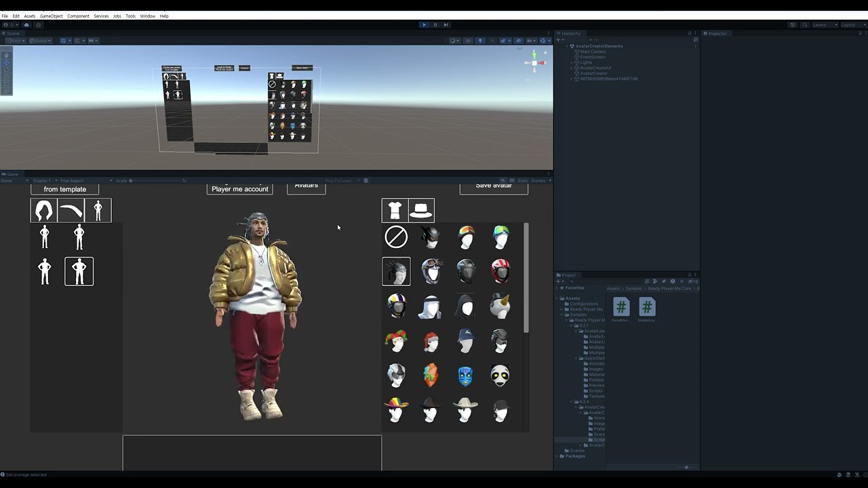Switch to the Inspector tab
868x488 pixels.
pyautogui.click(x=715, y=33)
